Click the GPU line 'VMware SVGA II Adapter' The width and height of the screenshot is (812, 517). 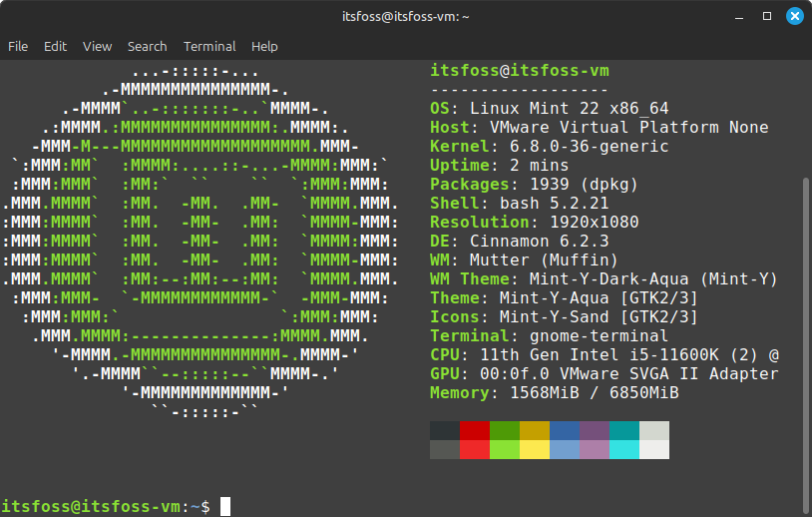605,374
